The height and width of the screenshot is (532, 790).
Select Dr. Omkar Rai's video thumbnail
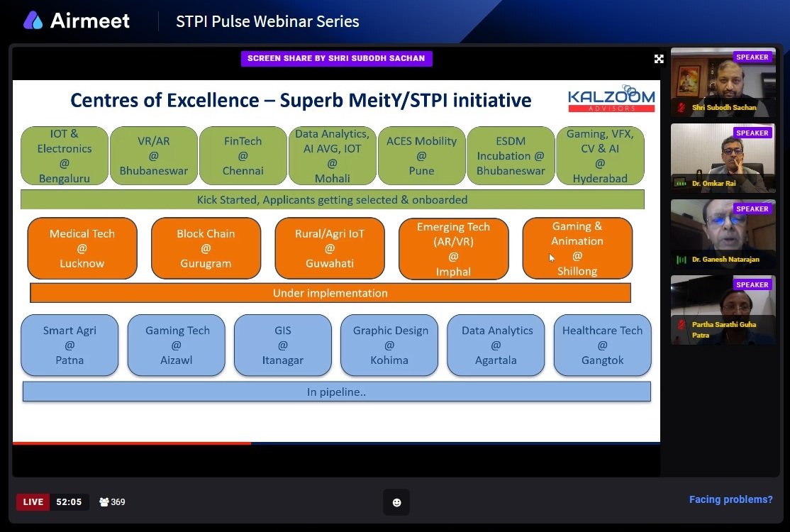(723, 158)
